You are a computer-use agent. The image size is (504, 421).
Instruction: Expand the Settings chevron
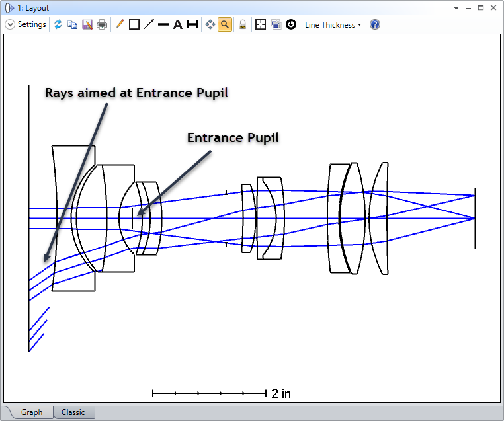click(10, 24)
